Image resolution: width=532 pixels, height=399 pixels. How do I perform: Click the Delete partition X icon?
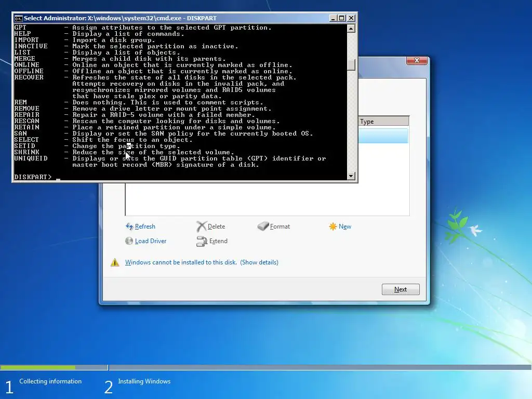[x=202, y=227]
